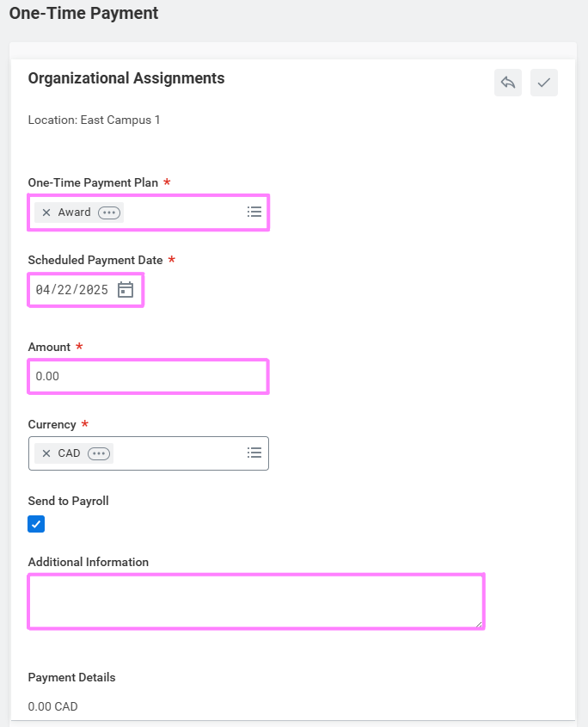The width and height of the screenshot is (588, 727).
Task: Uncheck the Send to Payroll checkbox
Action: [x=36, y=524]
